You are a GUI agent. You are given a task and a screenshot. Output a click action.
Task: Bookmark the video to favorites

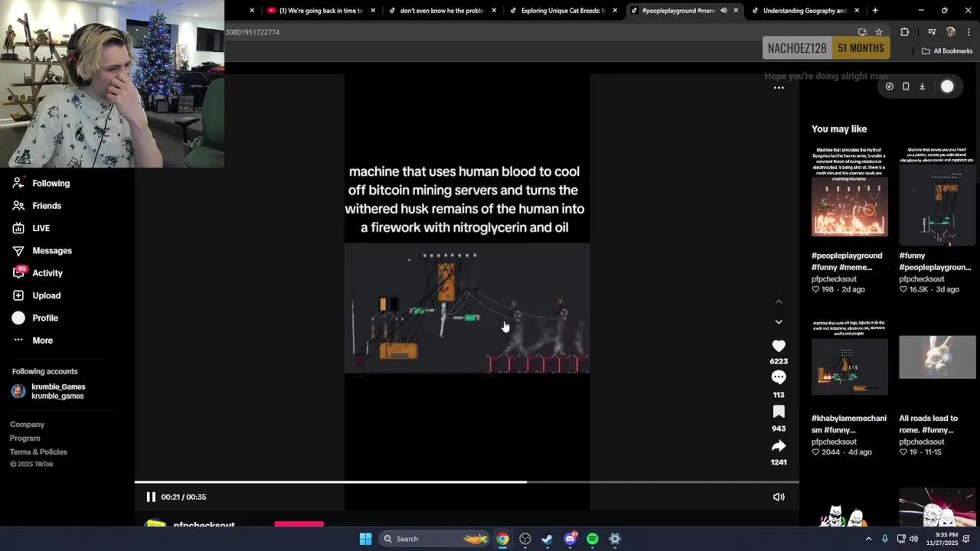779,412
